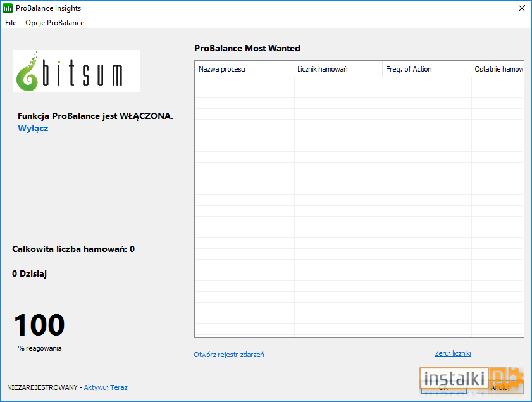This screenshot has height=402, width=532.
Task: Click the Aktywuj Teraz activation link
Action: (106, 387)
